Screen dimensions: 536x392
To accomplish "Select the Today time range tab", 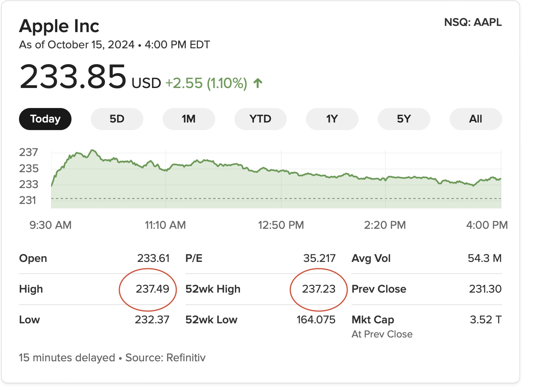I will point(45,119).
